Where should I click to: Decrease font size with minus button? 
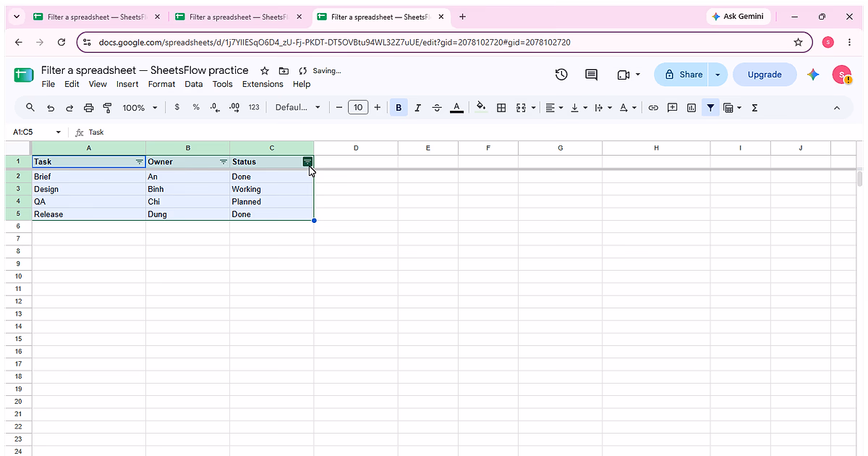(339, 107)
